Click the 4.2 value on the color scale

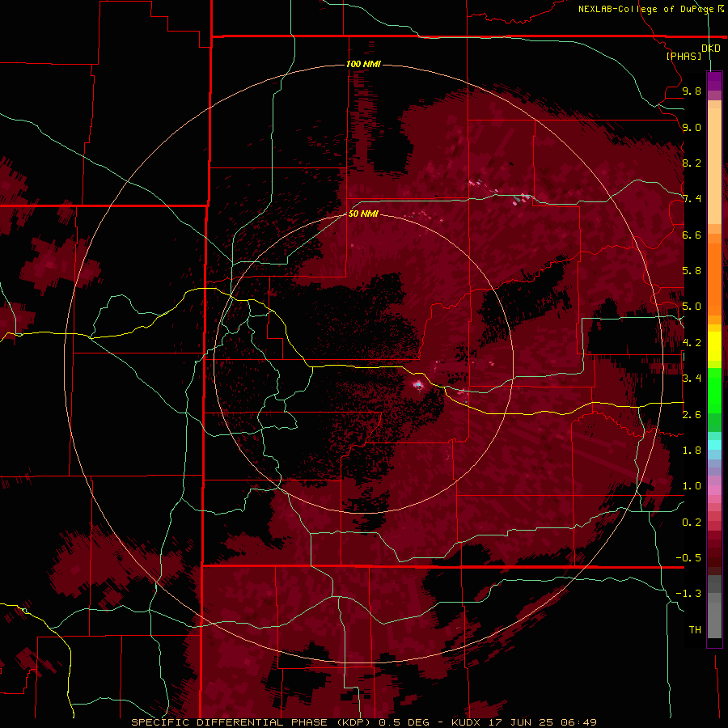pos(692,343)
